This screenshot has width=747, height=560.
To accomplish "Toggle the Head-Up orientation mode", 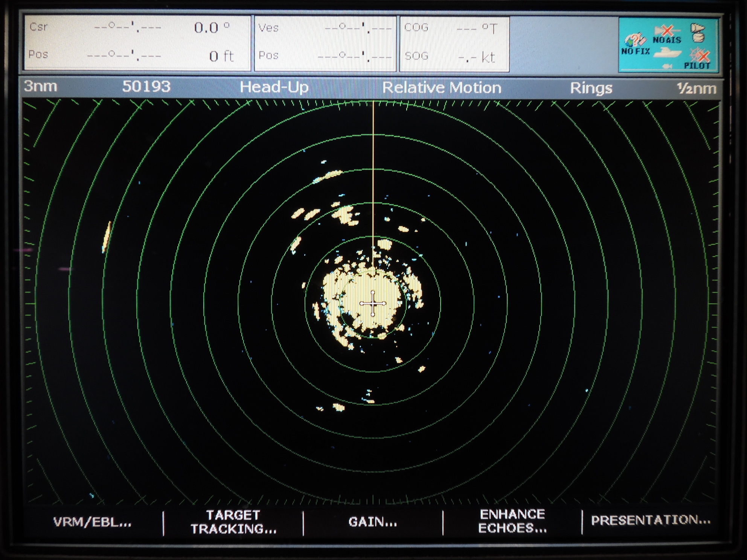I will tap(274, 87).
